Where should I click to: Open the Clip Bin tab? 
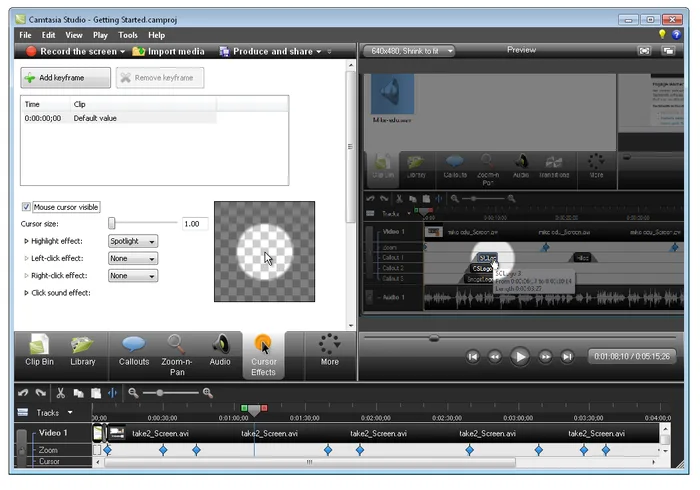pyautogui.click(x=39, y=351)
